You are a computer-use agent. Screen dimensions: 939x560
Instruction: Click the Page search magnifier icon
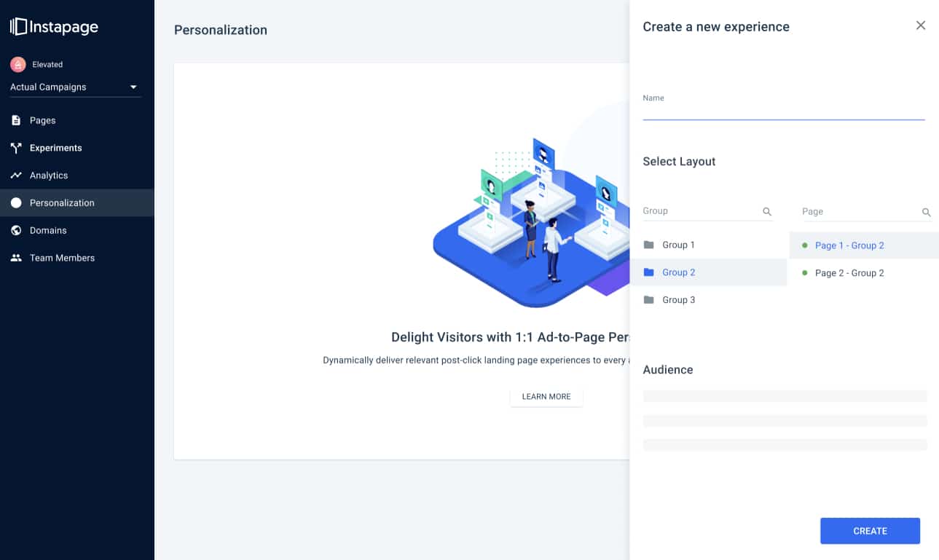[926, 212]
